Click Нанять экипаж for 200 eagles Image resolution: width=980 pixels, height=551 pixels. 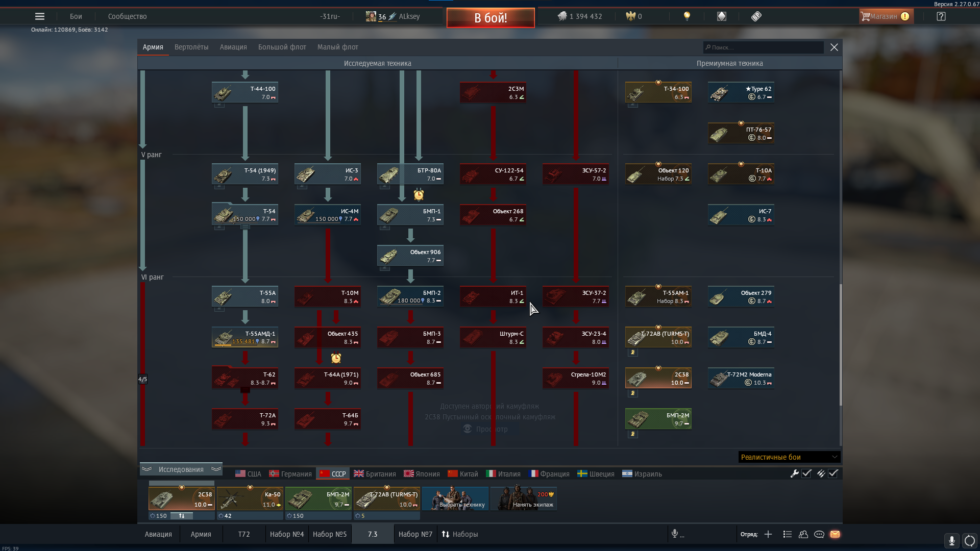[x=524, y=498]
